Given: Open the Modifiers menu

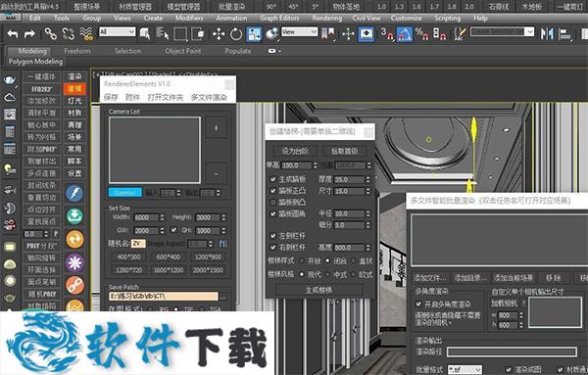Looking at the screenshot, I should 189,18.
